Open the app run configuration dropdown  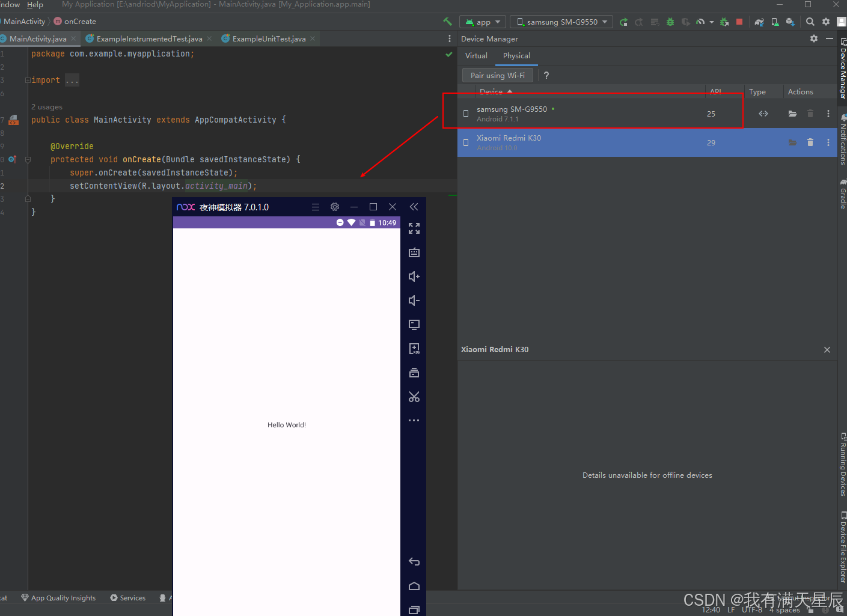point(483,22)
